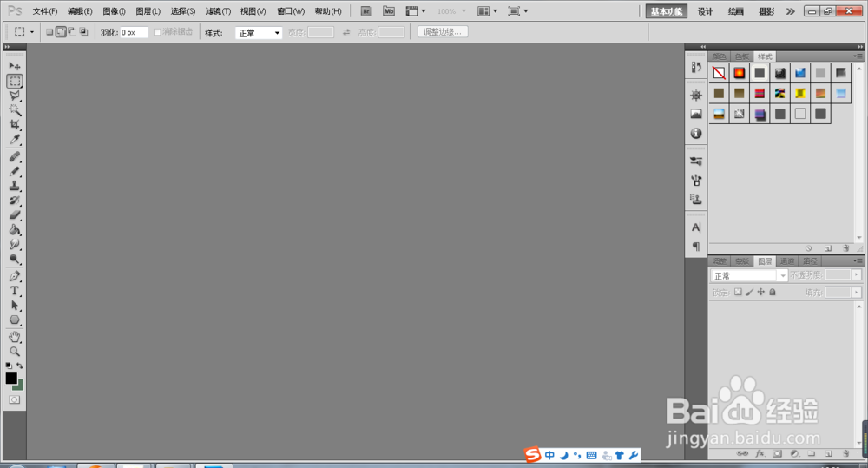
Task: Show more workspaces chevron
Action: pos(791,11)
